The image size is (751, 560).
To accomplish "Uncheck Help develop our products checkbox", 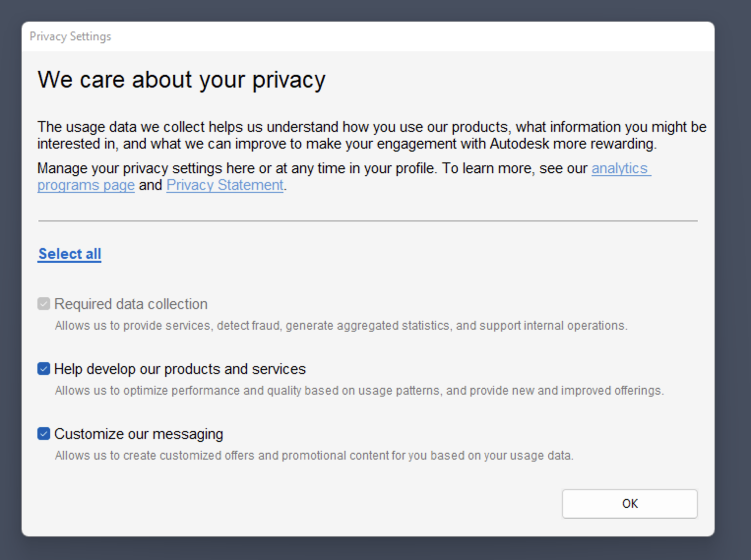I will point(44,369).
